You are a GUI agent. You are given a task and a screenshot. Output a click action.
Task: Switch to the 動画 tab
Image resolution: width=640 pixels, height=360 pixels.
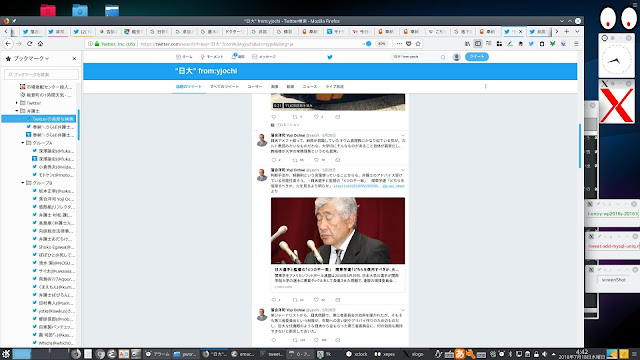(290, 87)
